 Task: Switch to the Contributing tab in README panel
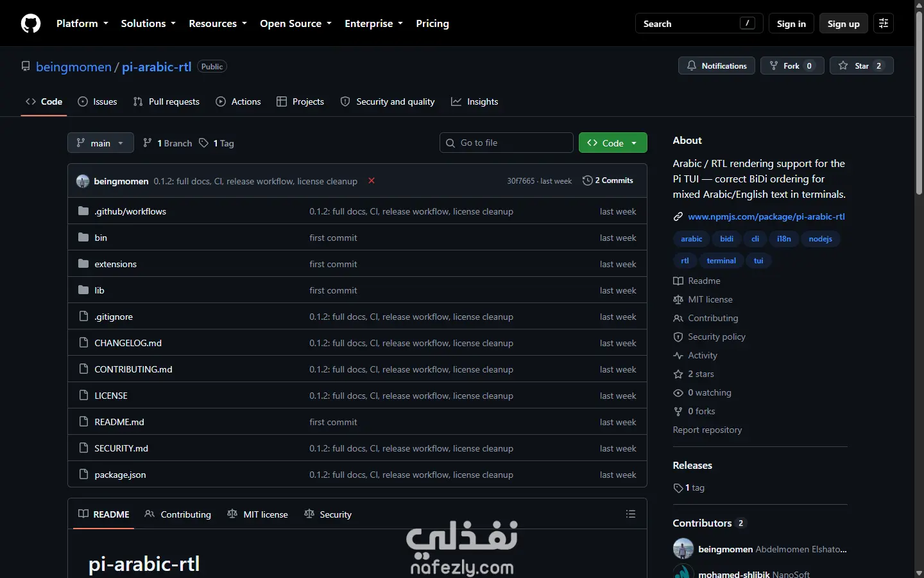click(178, 514)
